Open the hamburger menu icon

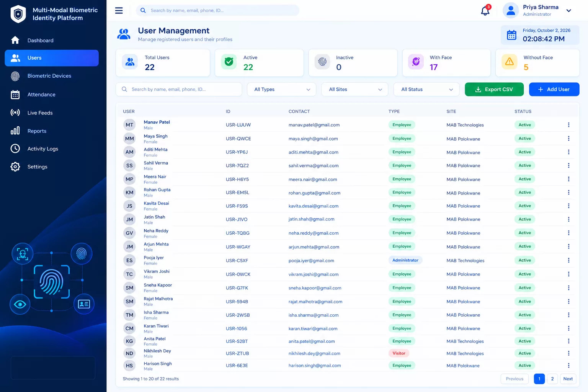point(119,10)
